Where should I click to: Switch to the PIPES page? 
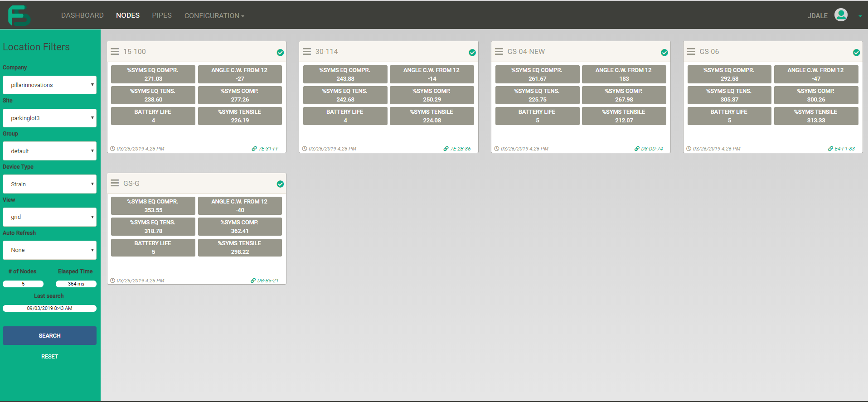(162, 15)
